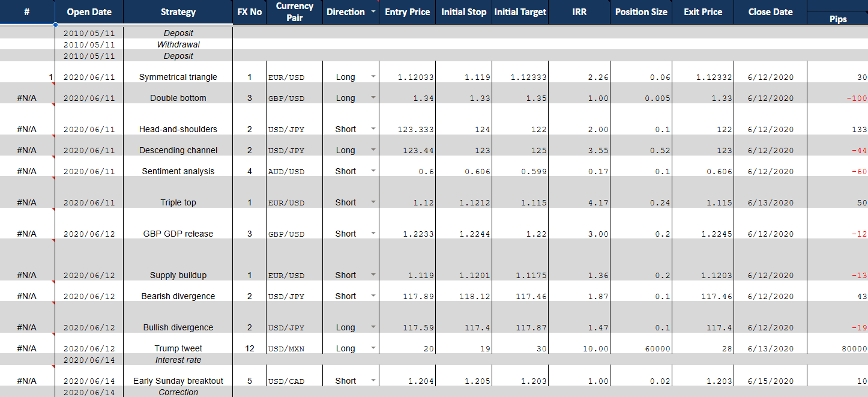
Task: Click the Interest rate strategy cell
Action: (x=178, y=360)
